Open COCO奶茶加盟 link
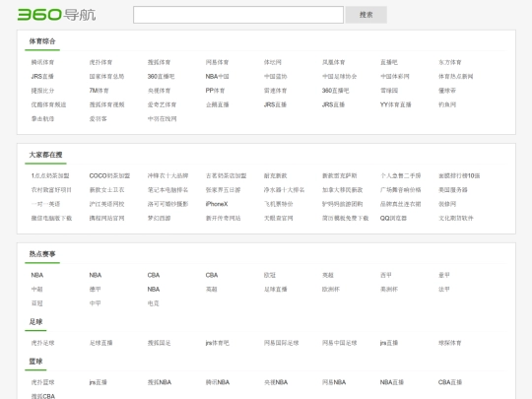532x399 pixels. tap(109, 175)
